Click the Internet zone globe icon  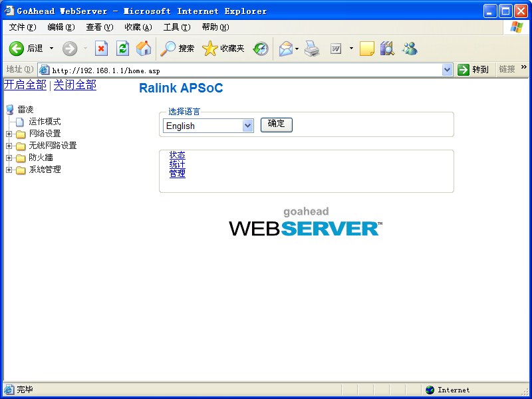point(430,390)
